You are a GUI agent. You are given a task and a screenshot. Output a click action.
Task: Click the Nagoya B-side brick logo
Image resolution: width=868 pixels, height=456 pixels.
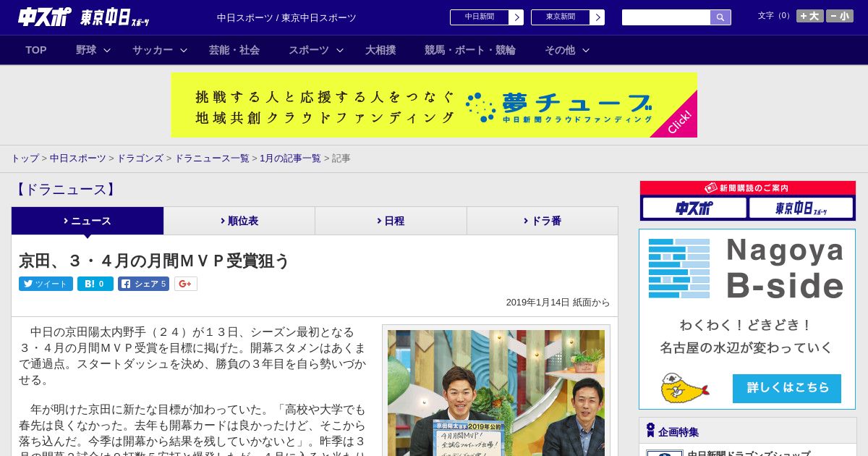pyautogui.click(x=679, y=269)
